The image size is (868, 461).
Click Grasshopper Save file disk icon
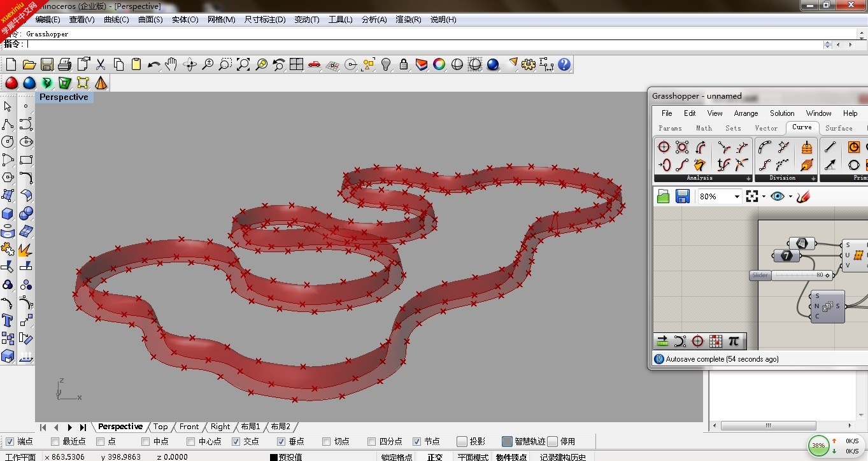pos(683,197)
